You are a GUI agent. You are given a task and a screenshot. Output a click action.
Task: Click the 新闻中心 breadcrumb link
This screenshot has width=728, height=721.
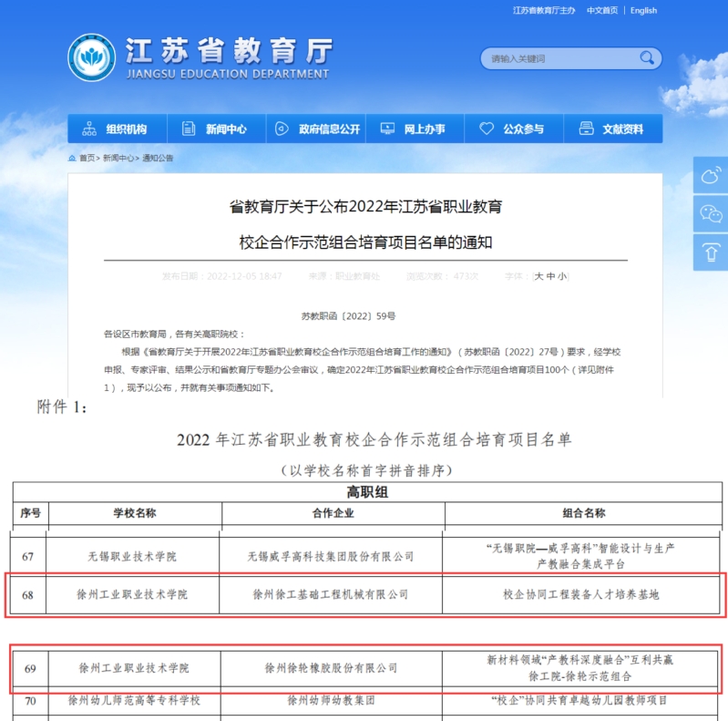tap(118, 159)
